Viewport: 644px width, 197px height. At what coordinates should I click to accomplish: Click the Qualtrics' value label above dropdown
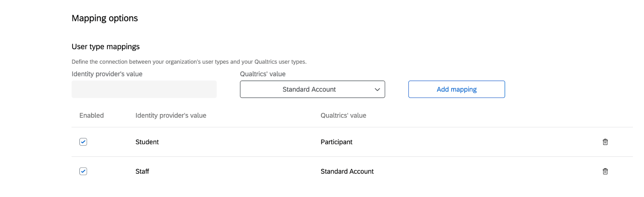pos(263,74)
